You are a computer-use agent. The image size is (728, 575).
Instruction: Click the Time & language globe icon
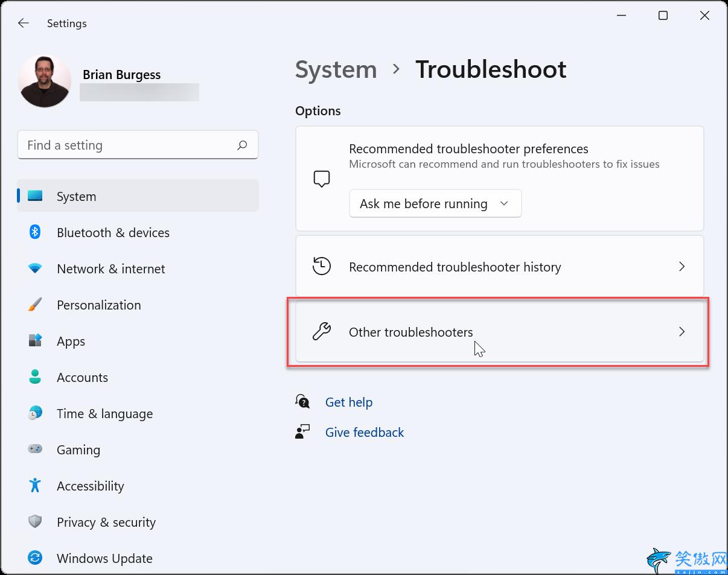click(x=35, y=413)
